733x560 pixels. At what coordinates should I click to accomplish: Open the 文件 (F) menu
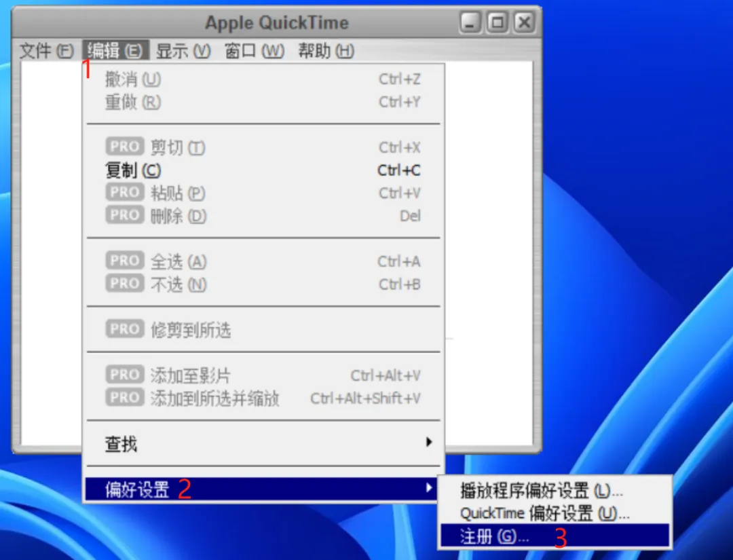tap(46, 50)
